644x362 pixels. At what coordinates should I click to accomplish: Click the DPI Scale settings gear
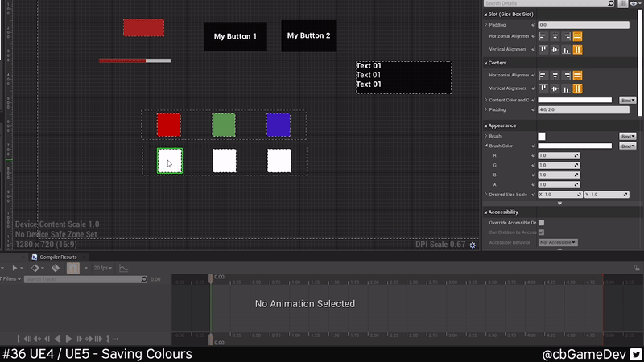[473, 245]
